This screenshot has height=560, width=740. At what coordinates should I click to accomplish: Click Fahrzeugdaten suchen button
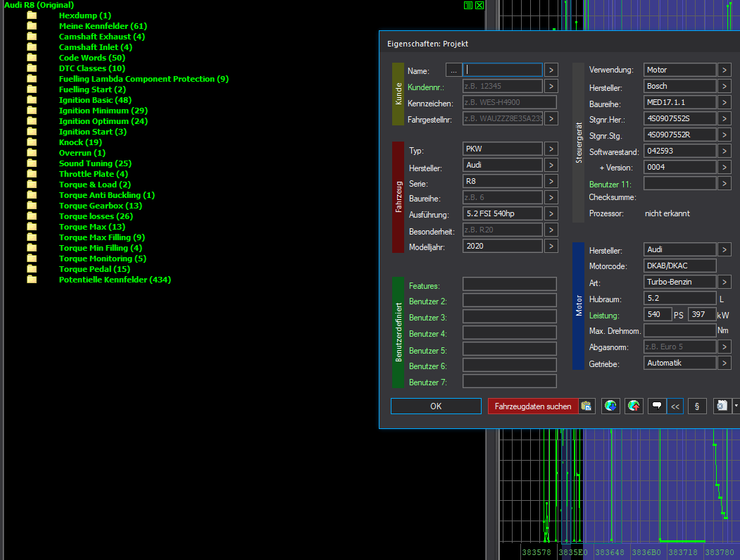pyautogui.click(x=533, y=406)
